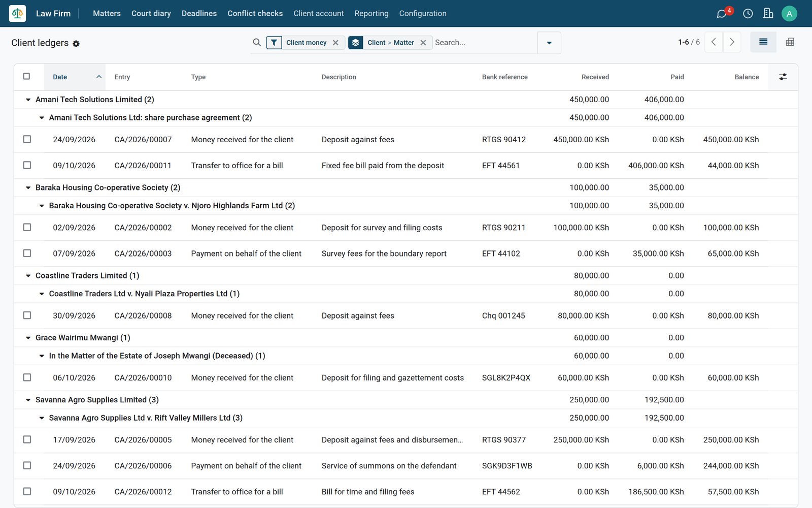
Task: Select the CA/2026/00011 row checkbox
Action: click(27, 165)
